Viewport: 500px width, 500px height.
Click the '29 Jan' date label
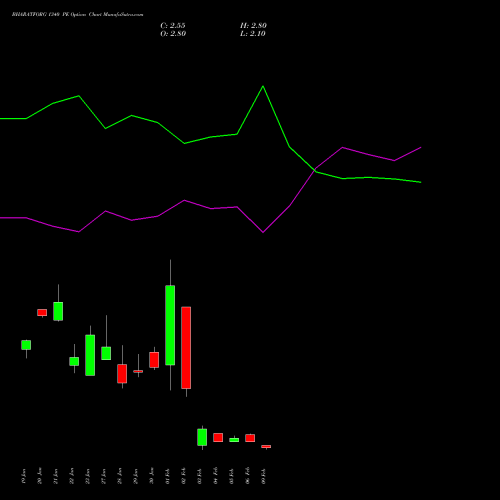[x=136, y=476]
